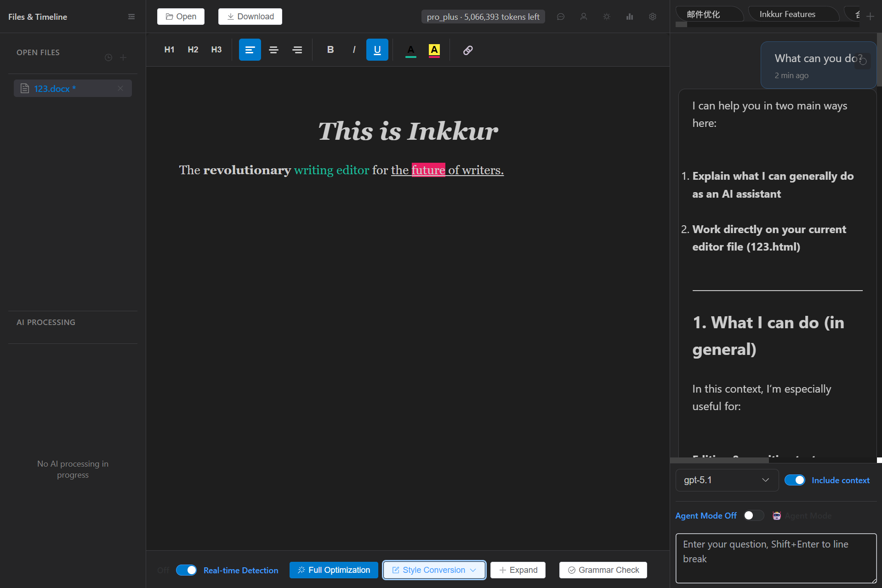The width and height of the screenshot is (882, 588).
Task: Open settings with the gear icon
Action: [653, 17]
